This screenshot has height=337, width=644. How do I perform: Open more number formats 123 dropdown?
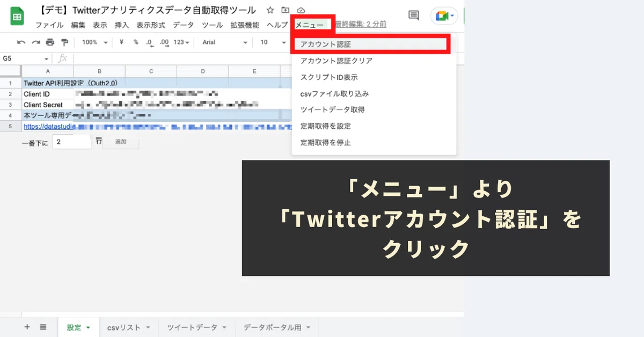tap(182, 42)
